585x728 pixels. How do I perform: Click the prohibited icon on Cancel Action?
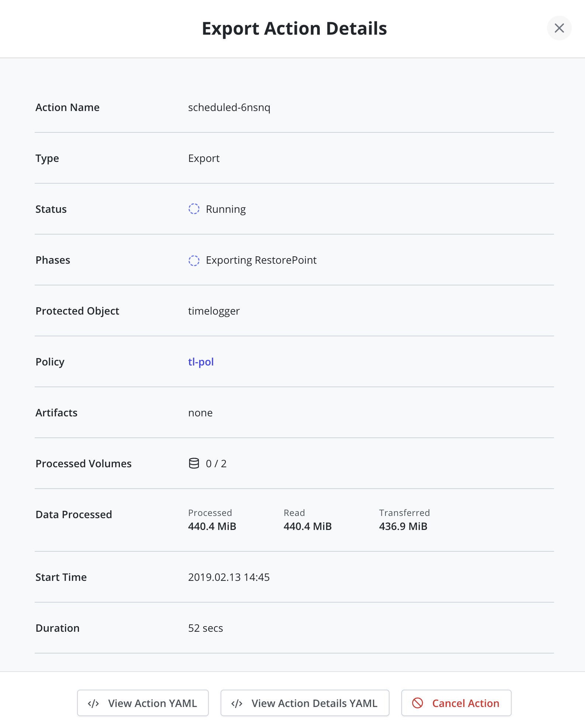(418, 703)
